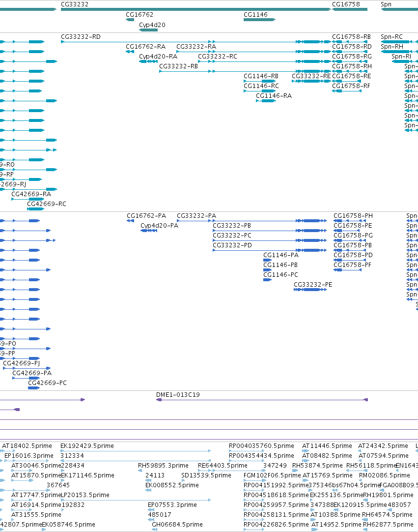Select transcript CG33232-RB
Viewport: 418px width, 532px height.
[179, 66]
